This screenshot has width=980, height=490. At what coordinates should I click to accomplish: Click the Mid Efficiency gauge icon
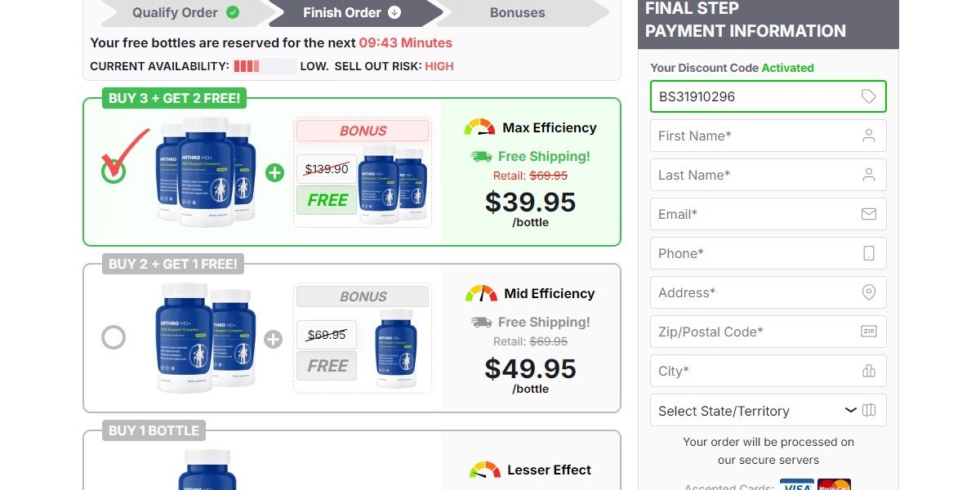(481, 293)
